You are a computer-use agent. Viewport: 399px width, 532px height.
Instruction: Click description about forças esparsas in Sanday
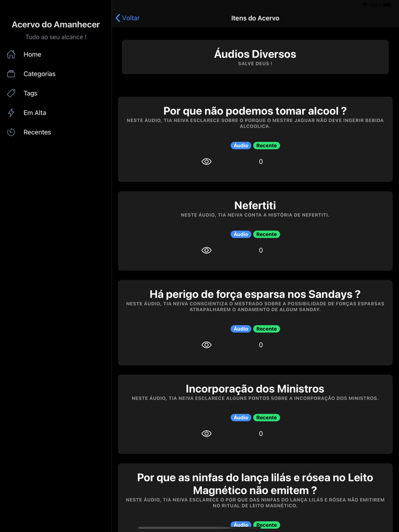click(x=255, y=306)
